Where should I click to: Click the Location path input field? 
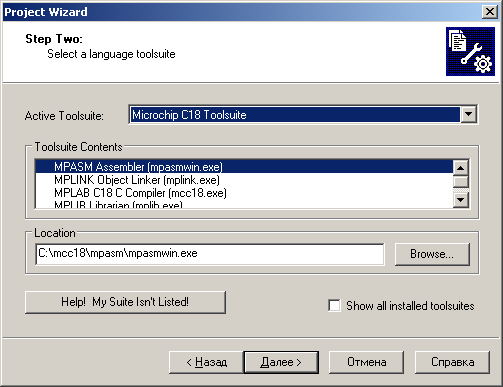[210, 254]
